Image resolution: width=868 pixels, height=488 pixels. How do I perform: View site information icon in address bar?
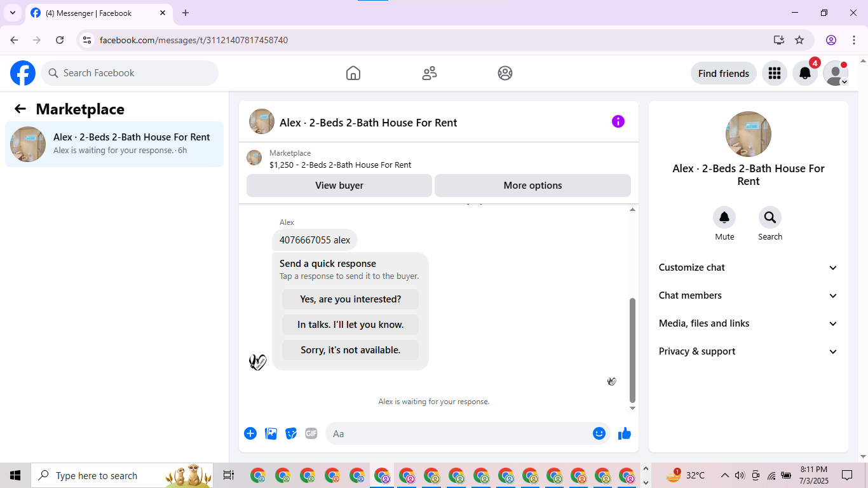click(88, 40)
